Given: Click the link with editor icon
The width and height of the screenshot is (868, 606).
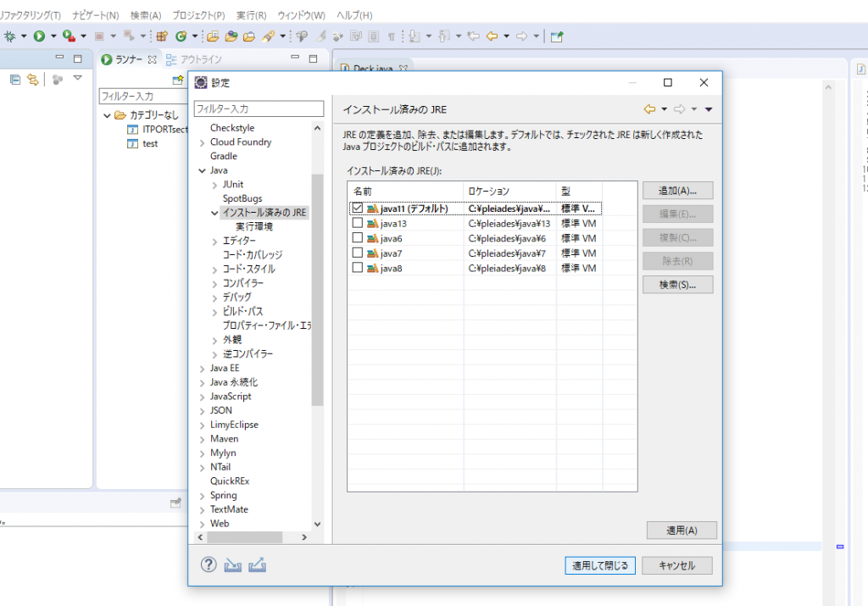Looking at the screenshot, I should [x=33, y=80].
